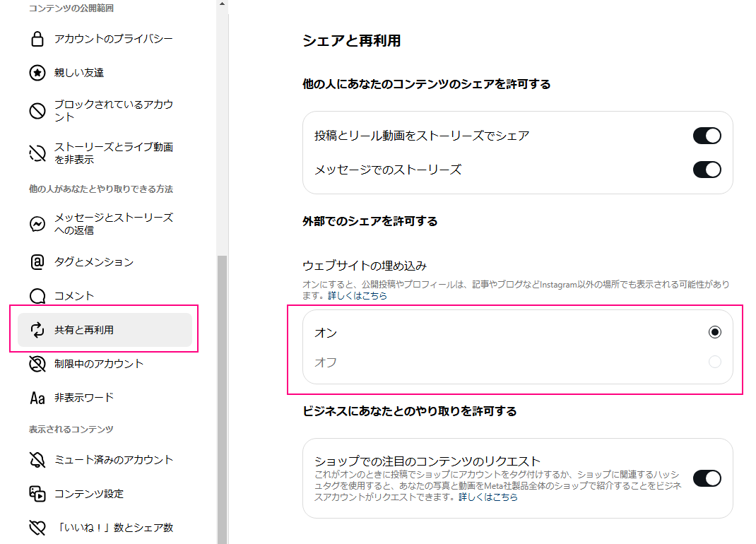Click the lock icon for アカウントのプライバシー

tap(37, 39)
